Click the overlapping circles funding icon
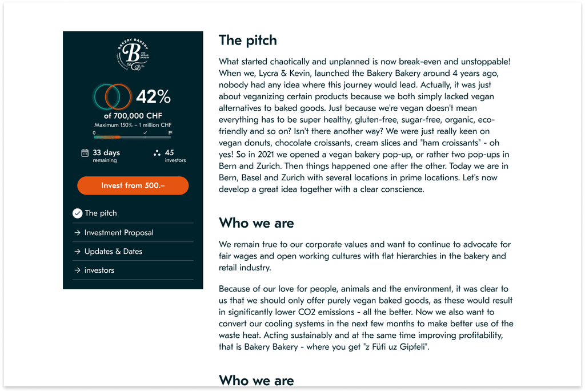The image size is (585, 392). (113, 96)
